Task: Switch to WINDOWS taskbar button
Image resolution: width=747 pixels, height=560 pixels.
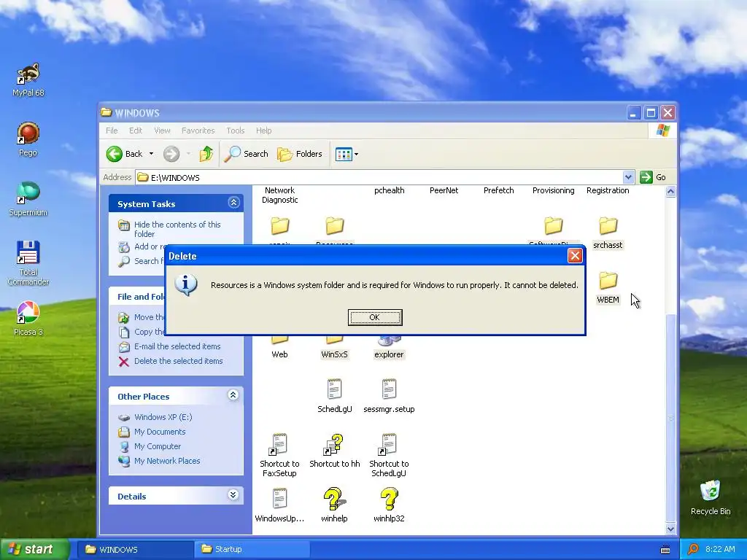Action: coord(135,550)
